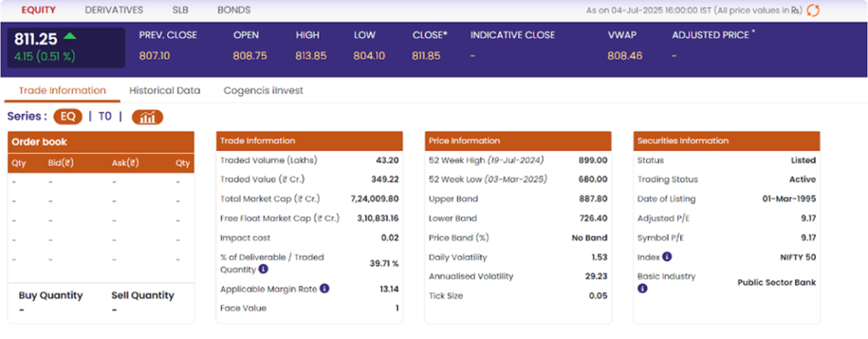
Task: Open the DERIVATIVES tab
Action: tap(114, 10)
